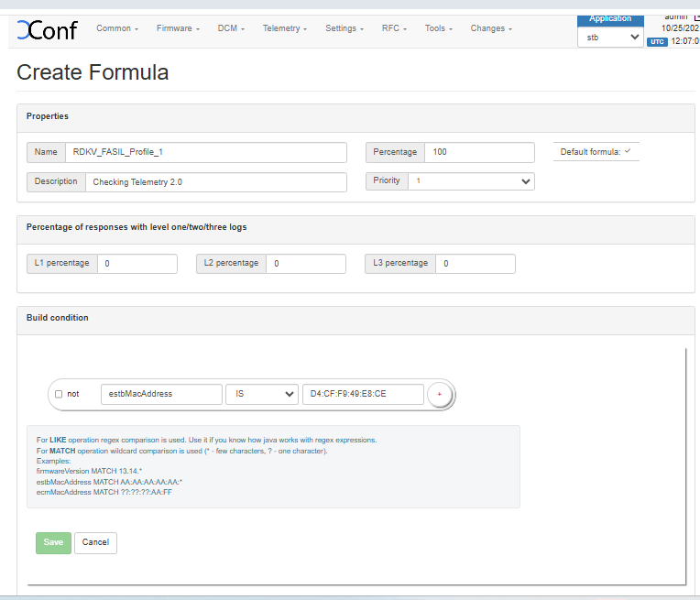700x600 pixels.
Task: Open the IS operation dropdown
Action: point(262,394)
